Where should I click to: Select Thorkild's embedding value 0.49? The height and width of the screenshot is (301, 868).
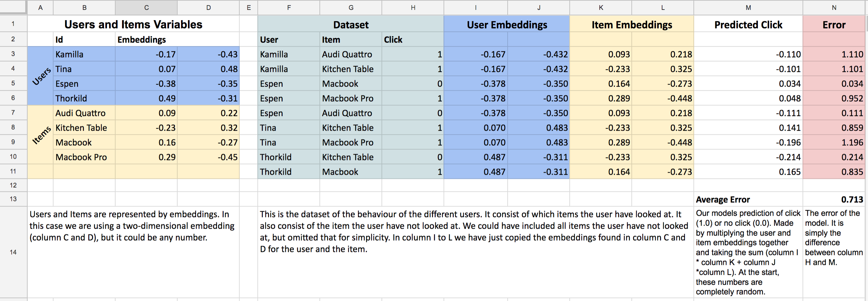coord(146,98)
